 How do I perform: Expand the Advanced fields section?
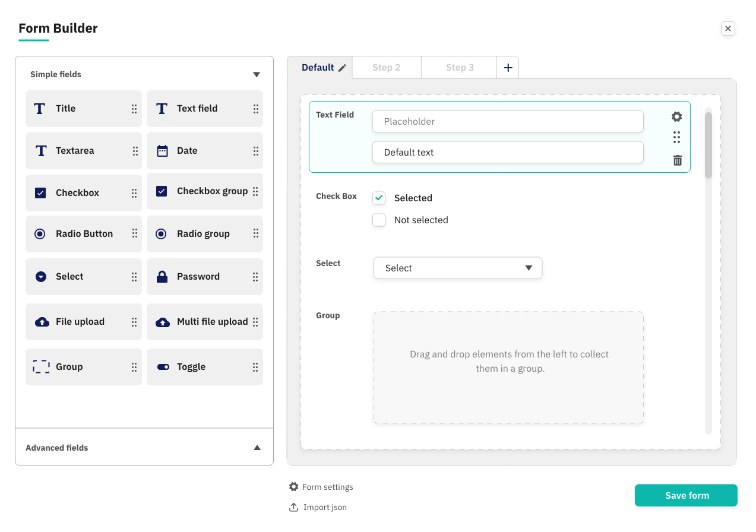(257, 447)
